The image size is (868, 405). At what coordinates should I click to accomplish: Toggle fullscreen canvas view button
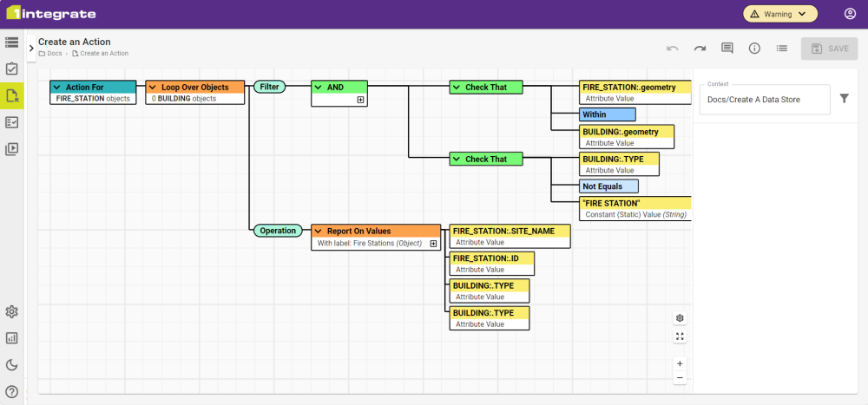pos(680,336)
